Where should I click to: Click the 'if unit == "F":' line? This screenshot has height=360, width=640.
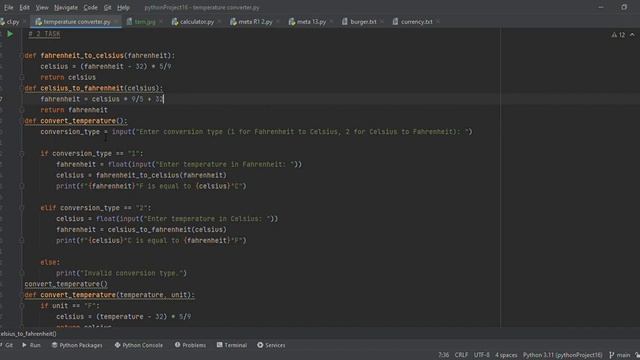[70, 306]
